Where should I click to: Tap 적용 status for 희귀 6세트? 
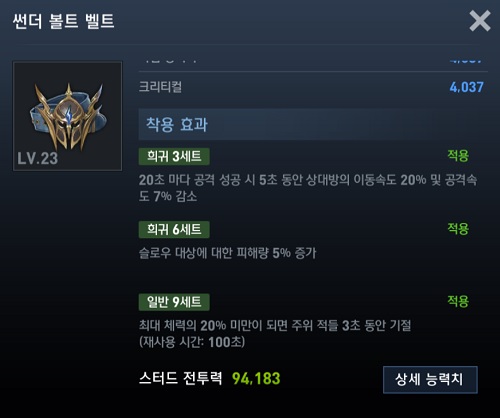[x=458, y=229]
